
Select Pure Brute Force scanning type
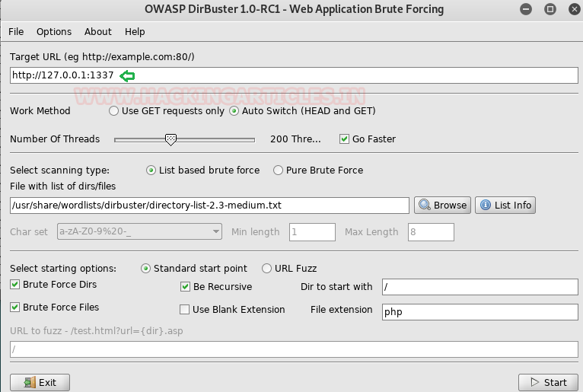(278, 171)
